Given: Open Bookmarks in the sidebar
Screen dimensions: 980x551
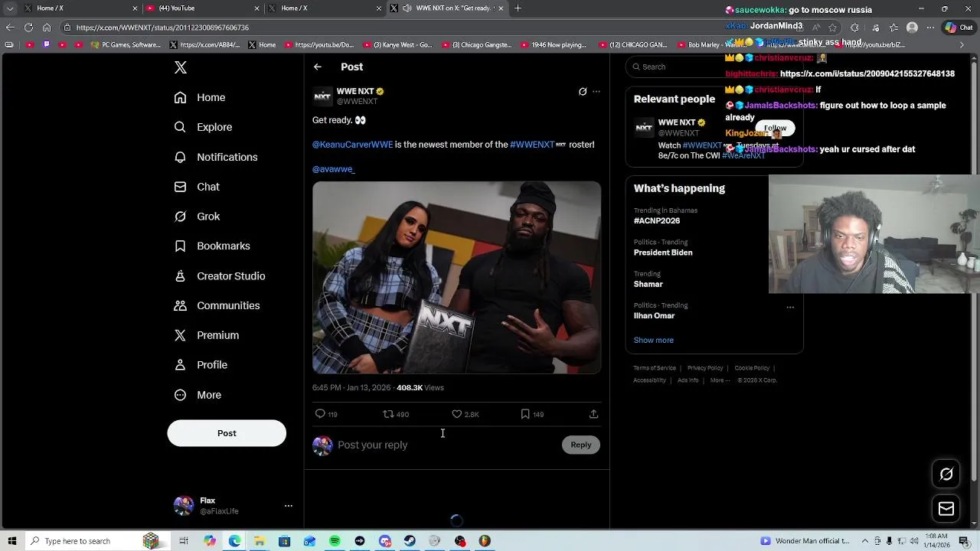Looking at the screenshot, I should pyautogui.click(x=212, y=246).
